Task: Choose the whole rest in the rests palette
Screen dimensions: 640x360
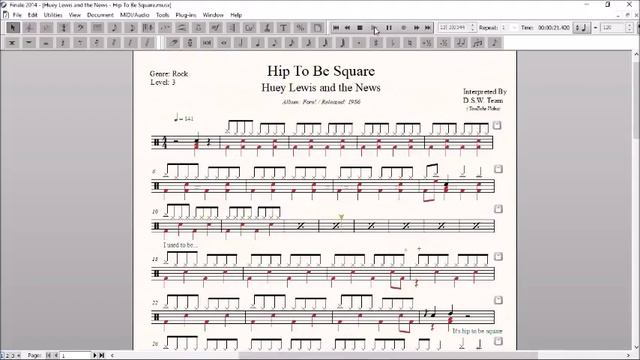Action: click(x=29, y=42)
